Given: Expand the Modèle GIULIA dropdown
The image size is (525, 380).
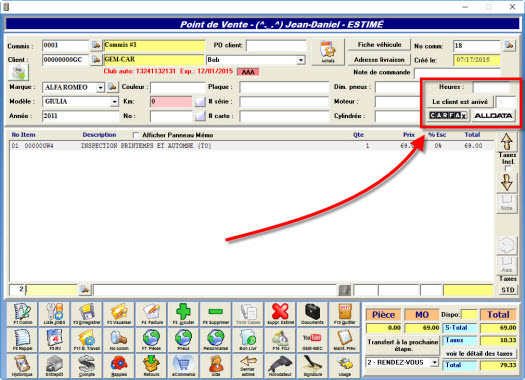Looking at the screenshot, I should point(115,101).
